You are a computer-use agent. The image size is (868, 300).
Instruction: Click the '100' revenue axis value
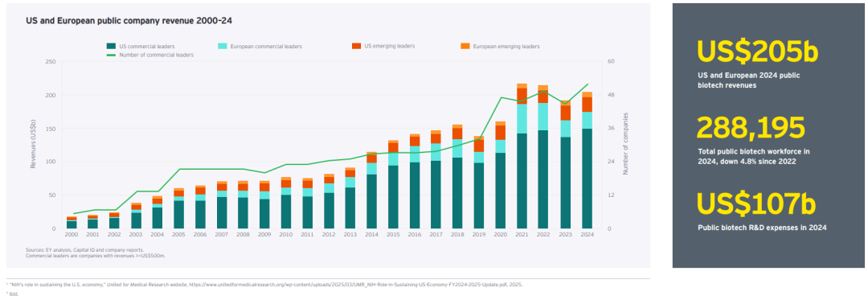tap(51, 162)
